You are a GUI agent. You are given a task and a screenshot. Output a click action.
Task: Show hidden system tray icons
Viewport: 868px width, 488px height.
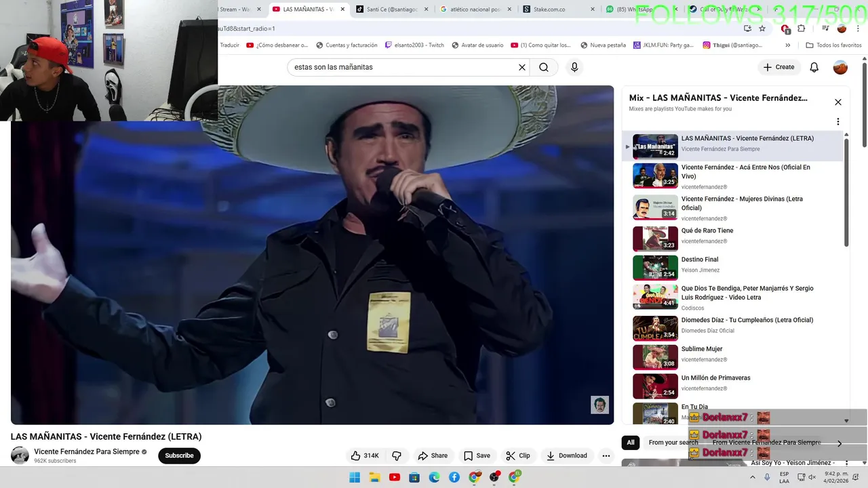[x=752, y=477]
